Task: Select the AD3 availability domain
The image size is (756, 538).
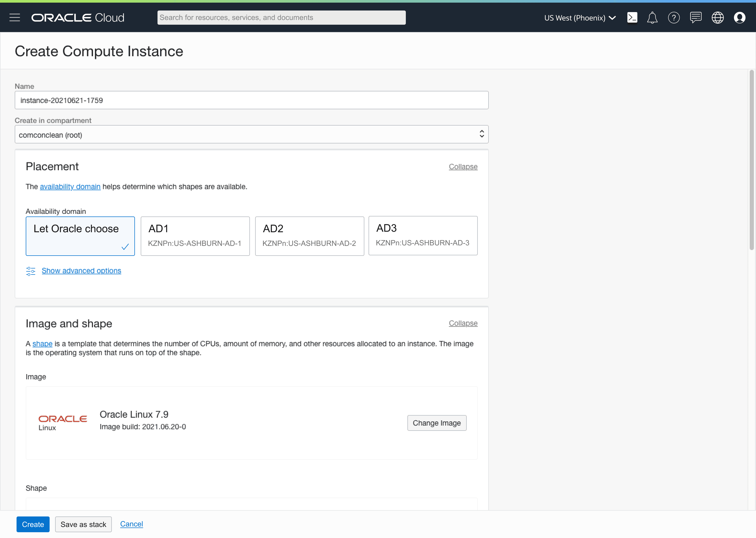Action: [x=423, y=236]
